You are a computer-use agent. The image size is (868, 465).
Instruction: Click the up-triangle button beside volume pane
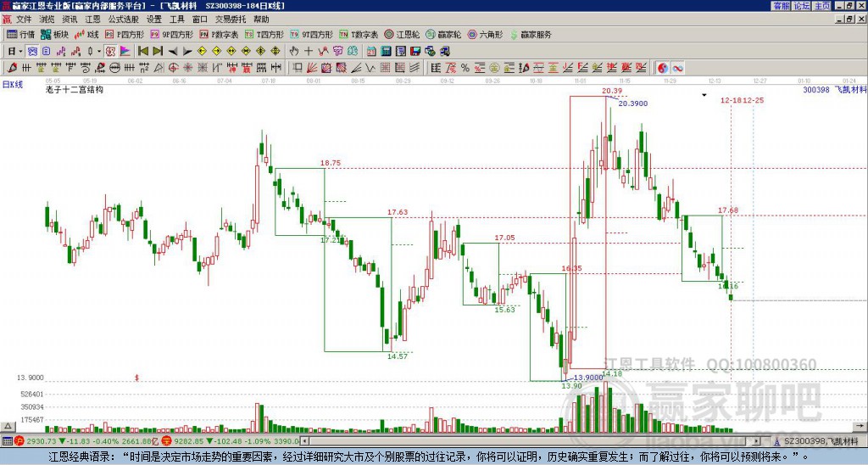pos(7,427)
